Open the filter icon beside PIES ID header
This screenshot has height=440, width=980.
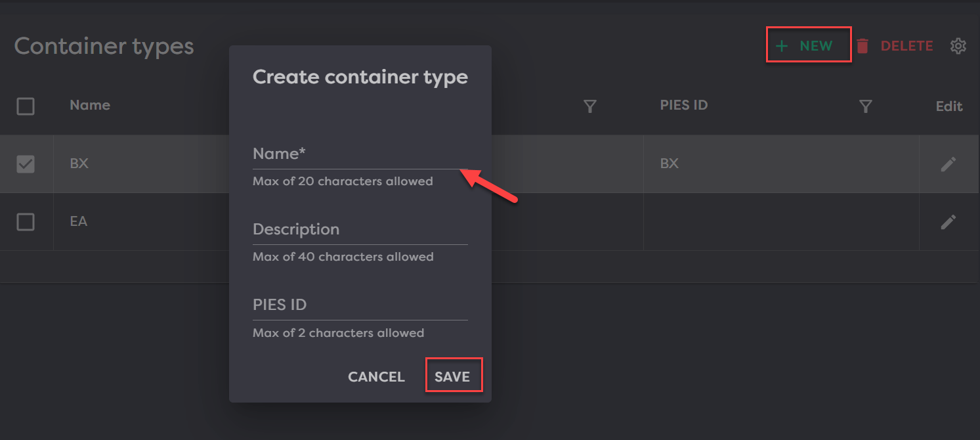866,106
